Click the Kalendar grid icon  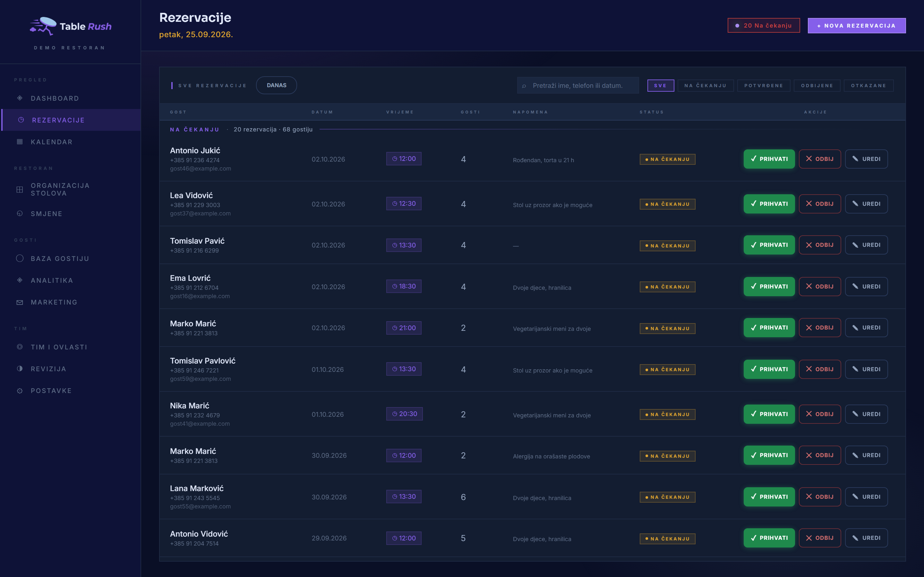[x=20, y=142]
